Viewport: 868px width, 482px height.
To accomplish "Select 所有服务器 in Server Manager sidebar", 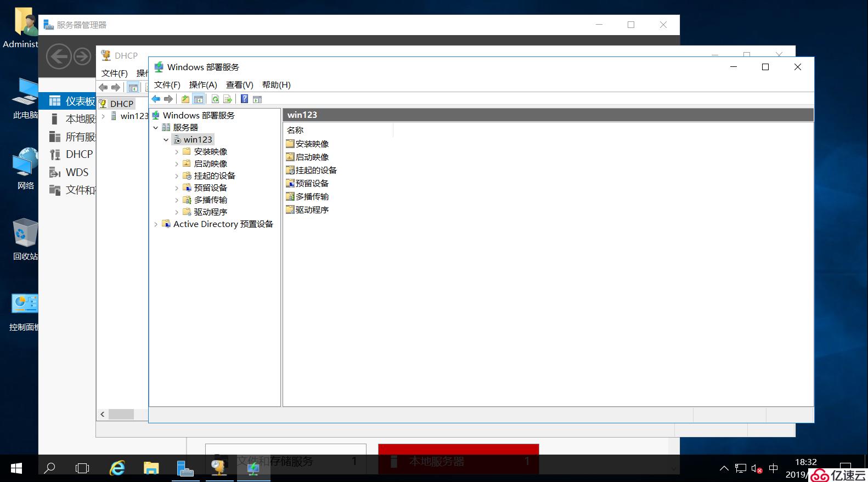I will 67,137.
